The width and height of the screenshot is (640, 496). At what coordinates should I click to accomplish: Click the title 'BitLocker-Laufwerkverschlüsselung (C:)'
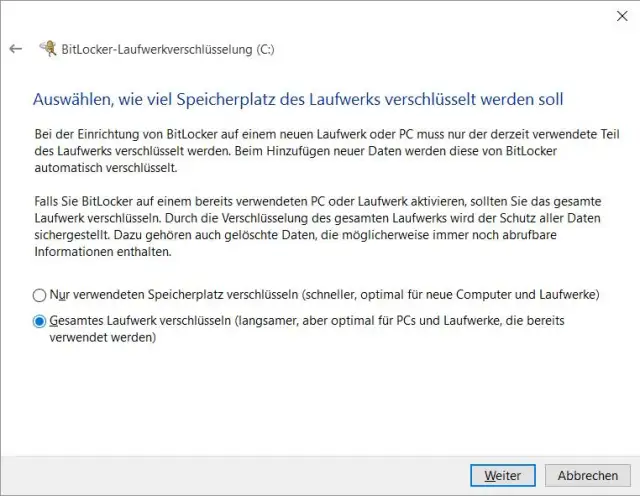click(168, 49)
